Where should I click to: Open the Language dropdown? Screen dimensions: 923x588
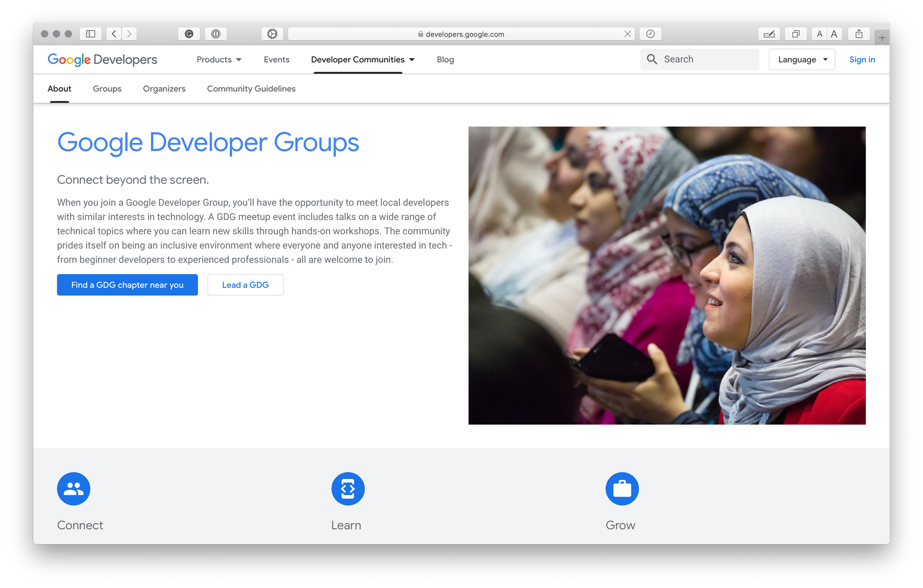[x=802, y=60]
